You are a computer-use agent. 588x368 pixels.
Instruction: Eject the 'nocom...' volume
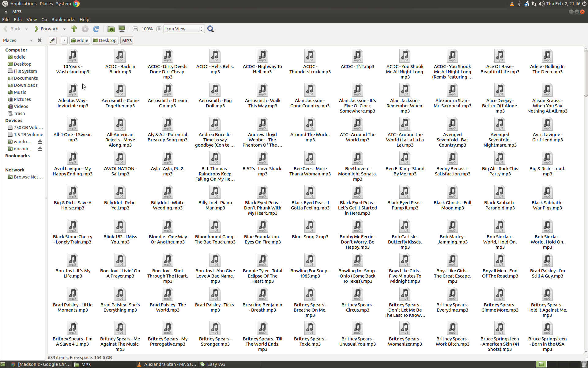(x=40, y=149)
